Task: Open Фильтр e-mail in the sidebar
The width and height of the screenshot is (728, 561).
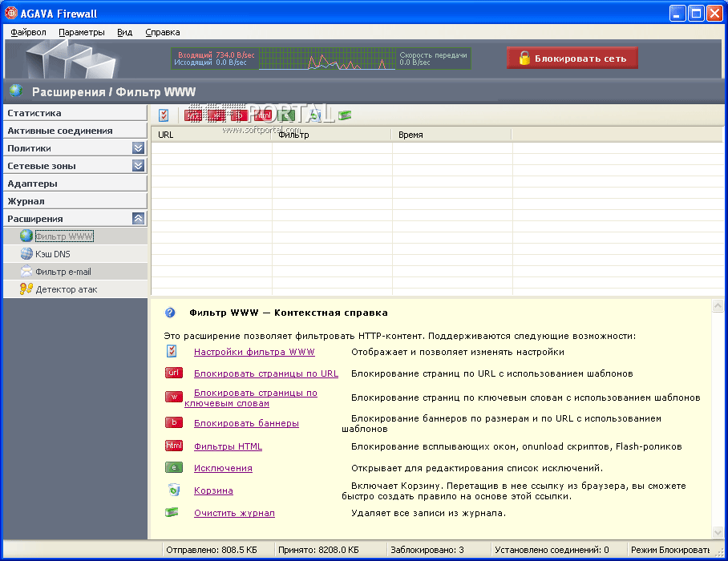Action: click(x=75, y=272)
